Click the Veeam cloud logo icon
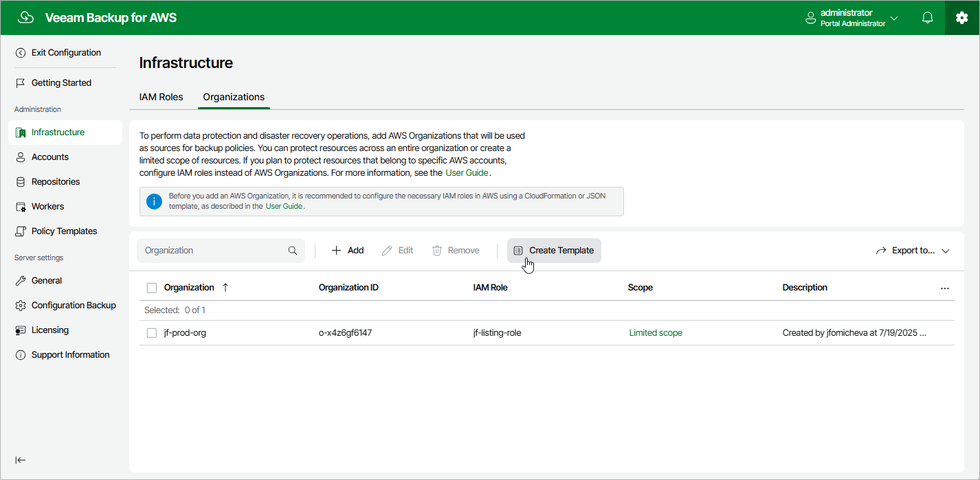Image resolution: width=980 pixels, height=480 pixels. (x=25, y=18)
